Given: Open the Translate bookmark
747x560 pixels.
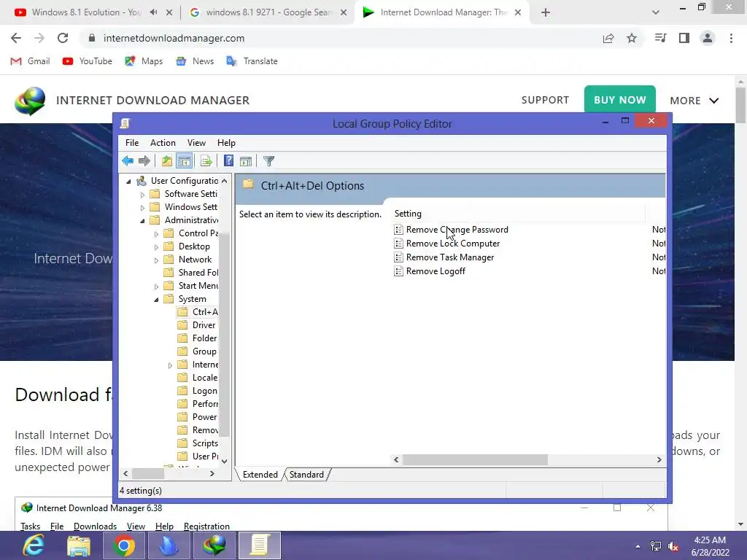Looking at the screenshot, I should tap(252, 61).
